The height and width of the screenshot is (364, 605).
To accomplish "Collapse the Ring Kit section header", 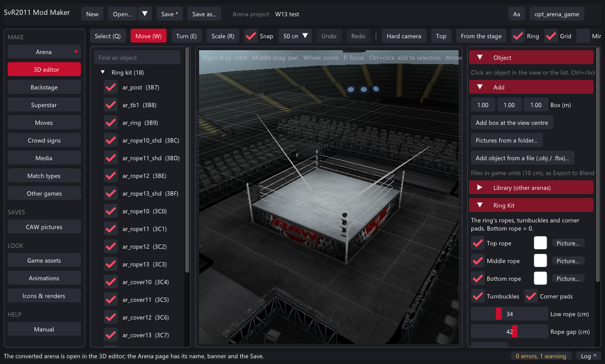I will coord(531,205).
